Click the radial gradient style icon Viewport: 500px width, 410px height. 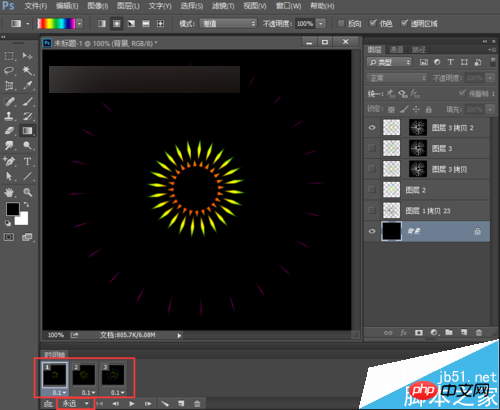point(117,24)
